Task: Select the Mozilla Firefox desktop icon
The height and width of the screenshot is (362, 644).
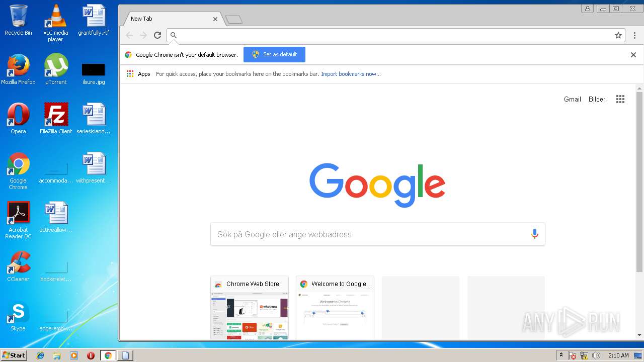Action: (18, 69)
